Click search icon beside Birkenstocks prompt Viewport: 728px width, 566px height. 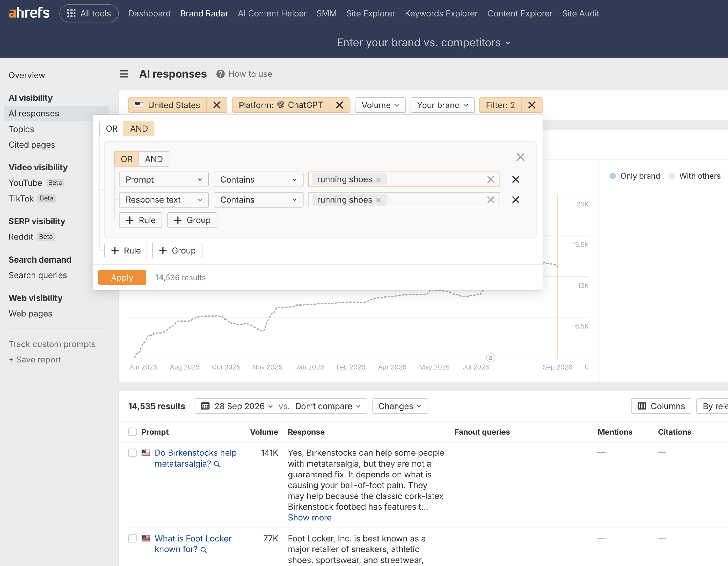pos(217,464)
